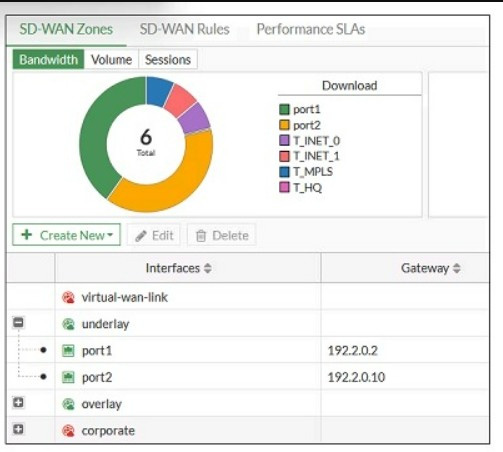Click the corporate zone icon
Image resolution: width=503 pixels, height=452 pixels.
[x=68, y=431]
